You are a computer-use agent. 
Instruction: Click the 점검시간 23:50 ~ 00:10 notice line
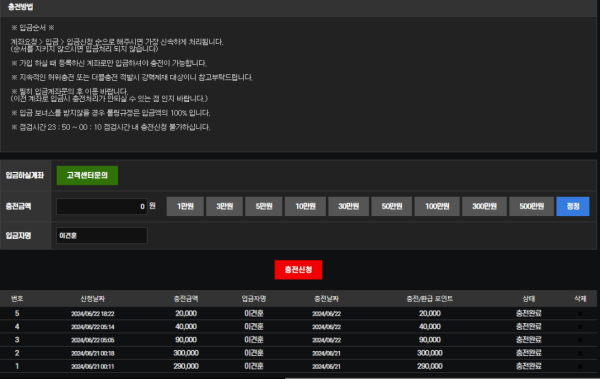click(x=111, y=127)
